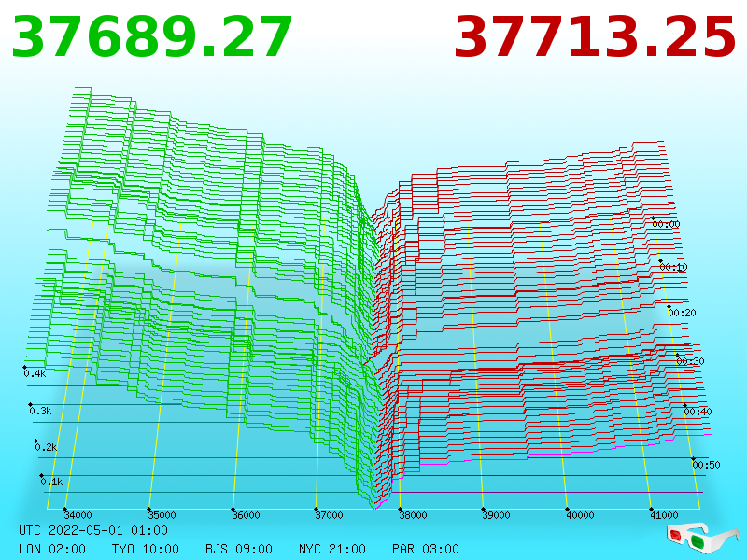
Task: Click the UTC 2022-05-01 01:00 timestamp
Action: click(x=93, y=530)
